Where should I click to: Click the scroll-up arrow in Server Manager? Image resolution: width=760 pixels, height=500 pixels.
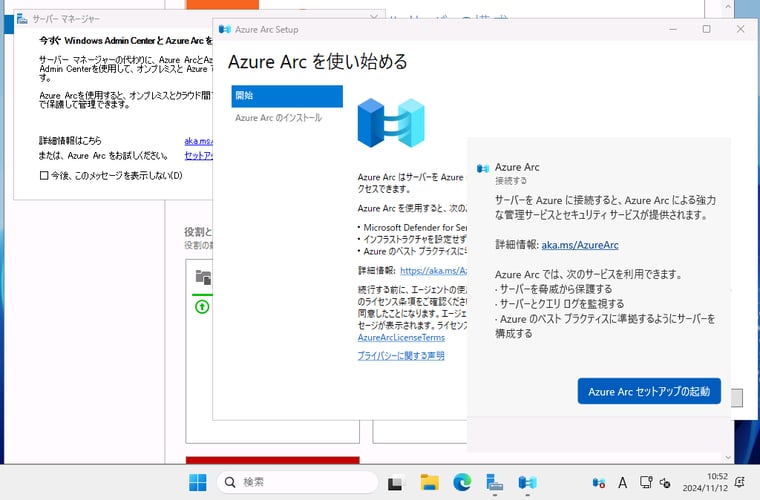[728, 6]
